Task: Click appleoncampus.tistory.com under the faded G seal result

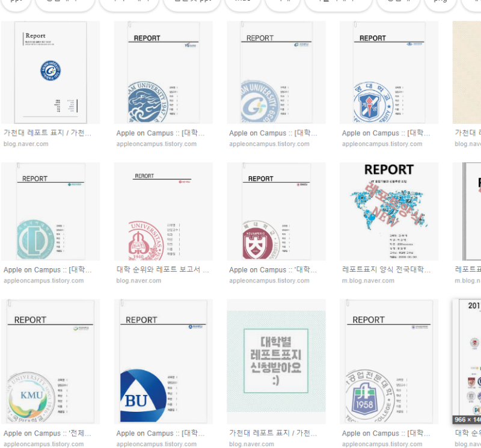Action: tap(269, 144)
